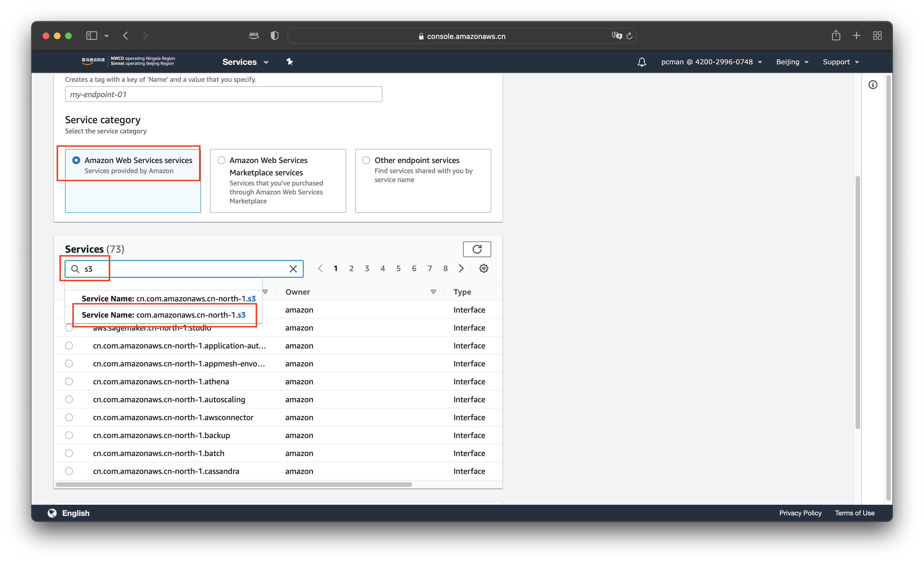Click the console.amazonaws.cn address bar
Image resolution: width=924 pixels, height=563 pixels.
click(462, 36)
